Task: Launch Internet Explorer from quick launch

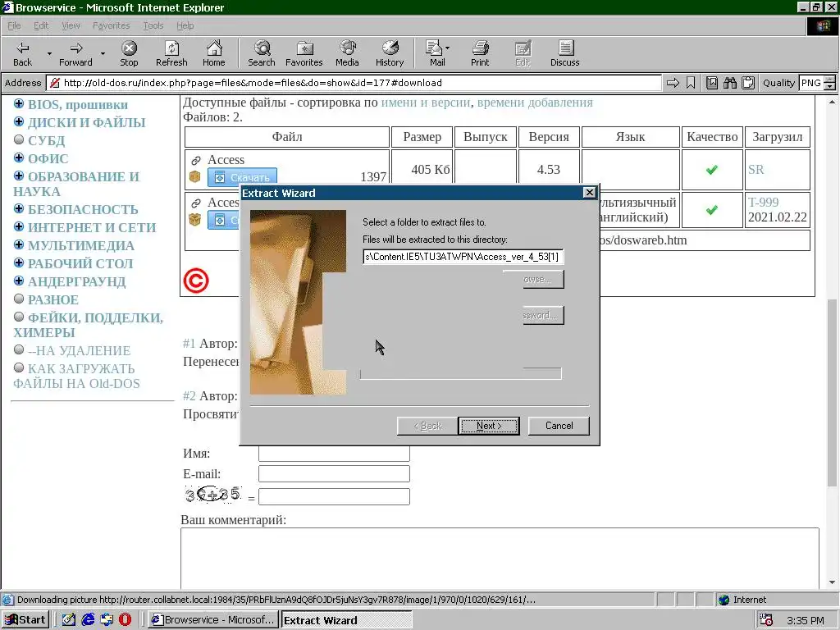Action: pos(88,620)
